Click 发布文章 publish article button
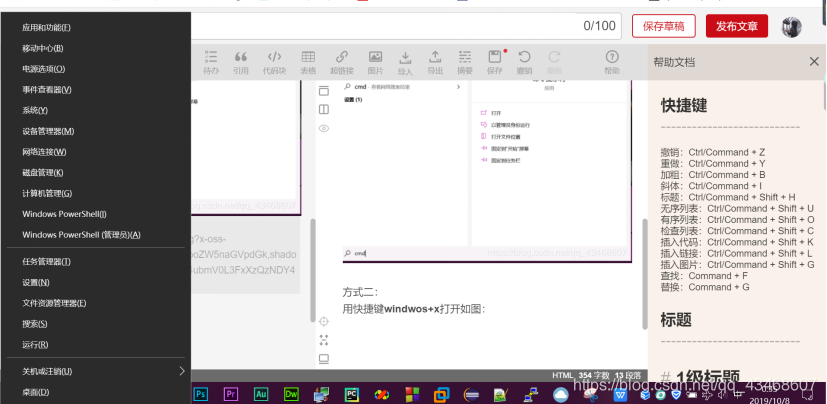Screen dimensions: 827x404 point(737,26)
